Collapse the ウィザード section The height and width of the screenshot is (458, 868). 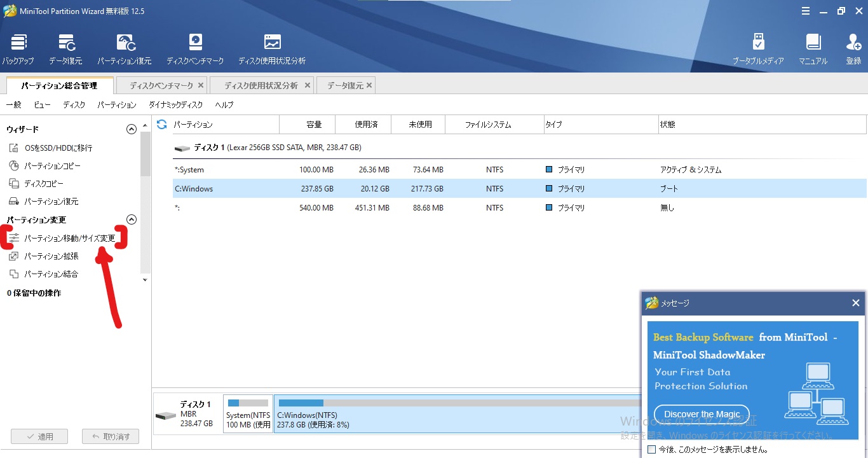132,129
